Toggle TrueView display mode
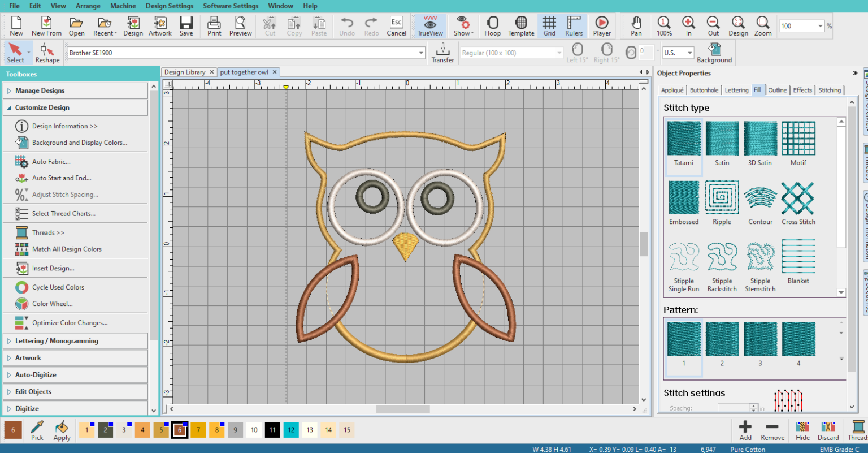This screenshot has width=868, height=453. [x=430, y=26]
